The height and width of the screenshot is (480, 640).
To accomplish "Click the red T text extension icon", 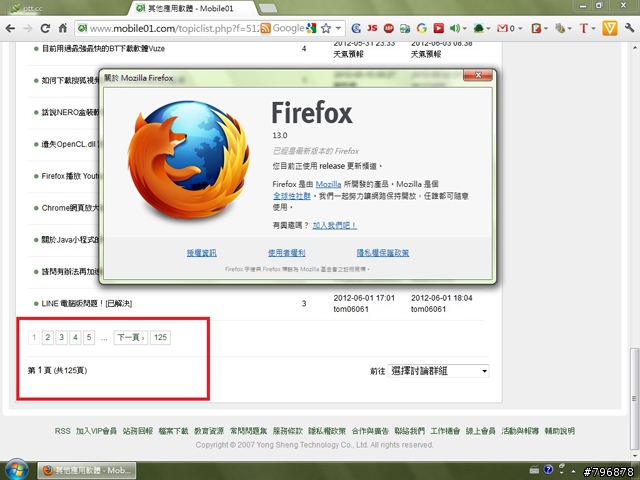I will [x=584, y=28].
